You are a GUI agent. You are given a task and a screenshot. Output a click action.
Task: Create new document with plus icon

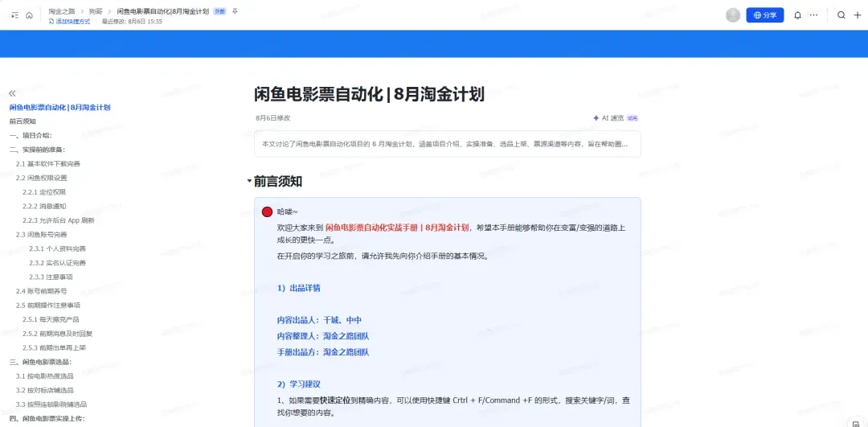(x=858, y=15)
